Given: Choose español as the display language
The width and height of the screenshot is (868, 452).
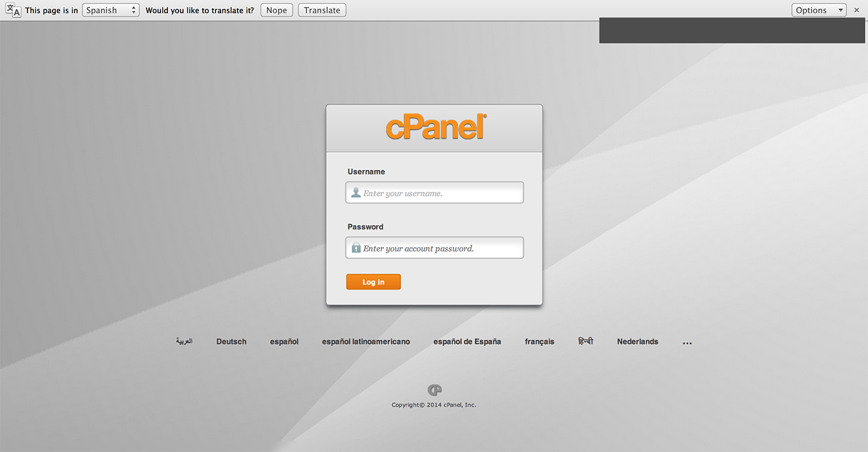Looking at the screenshot, I should tap(284, 341).
